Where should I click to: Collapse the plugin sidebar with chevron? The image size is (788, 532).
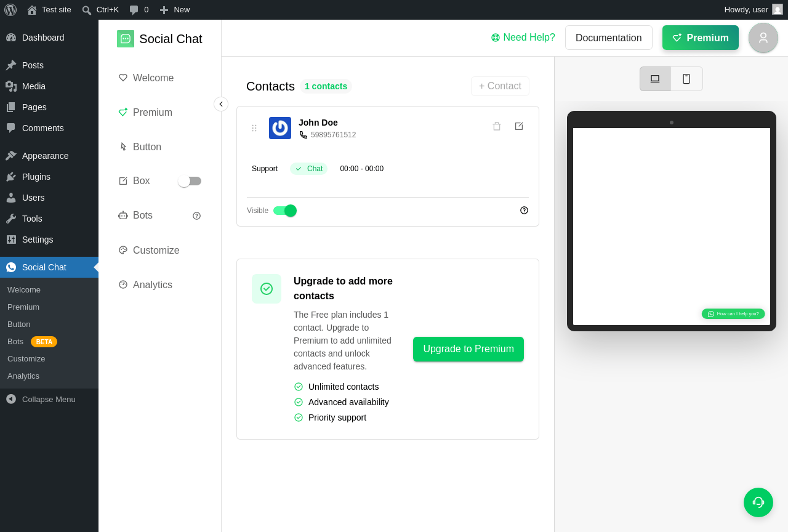coord(221,104)
